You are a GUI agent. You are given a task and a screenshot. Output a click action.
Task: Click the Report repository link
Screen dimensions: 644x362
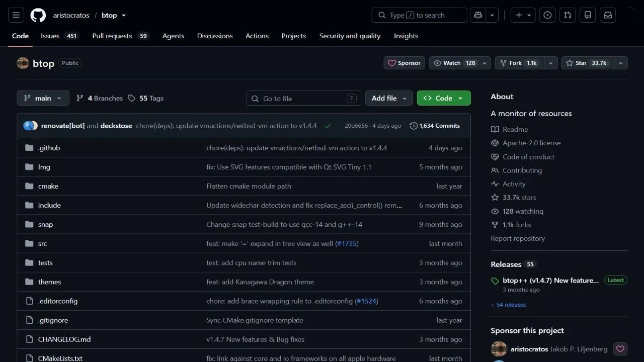(x=518, y=238)
